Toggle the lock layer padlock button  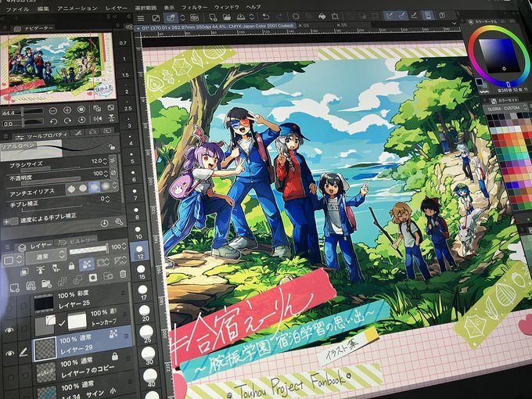71,266
